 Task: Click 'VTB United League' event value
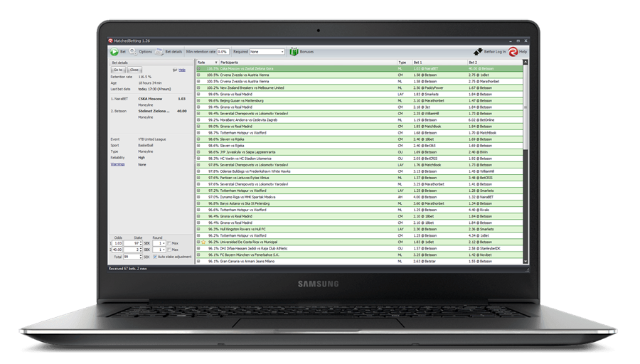point(152,139)
